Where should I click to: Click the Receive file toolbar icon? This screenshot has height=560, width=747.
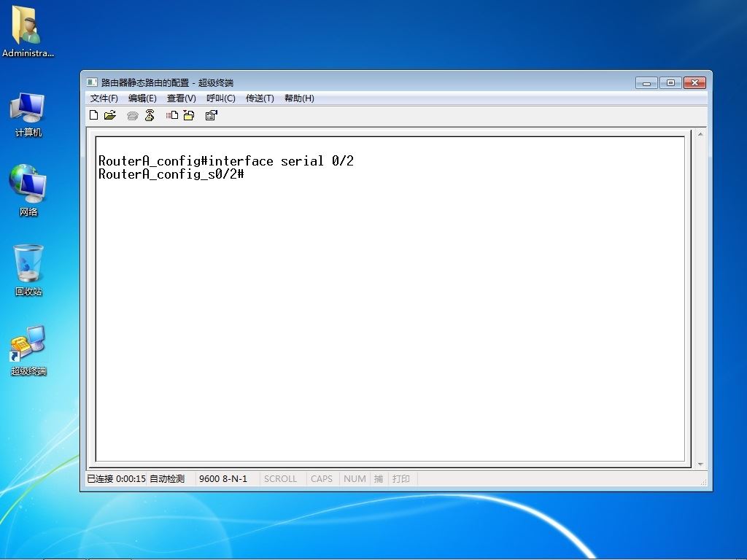[189, 115]
